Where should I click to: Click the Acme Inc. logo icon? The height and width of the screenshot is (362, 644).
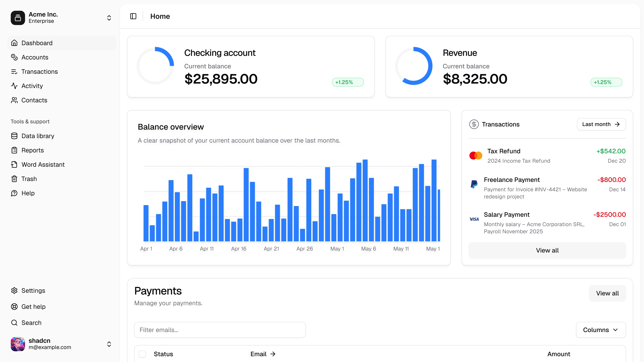coord(18,18)
